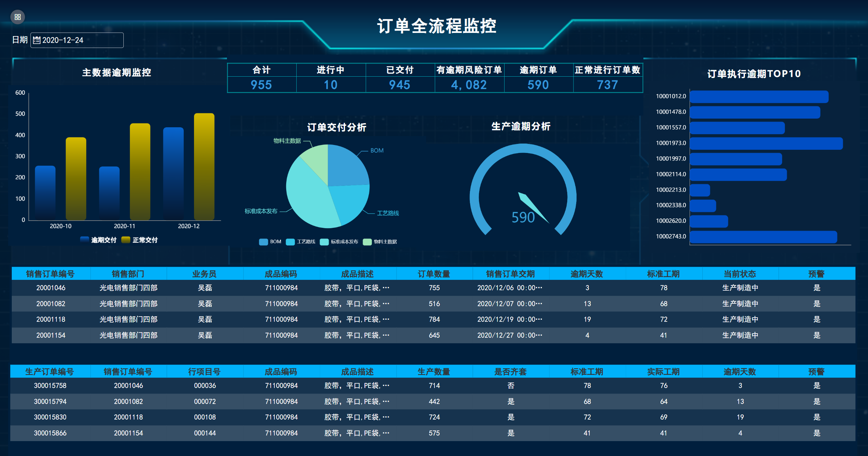
Task: Toggle the 工艺路线 legend item
Action: click(301, 242)
